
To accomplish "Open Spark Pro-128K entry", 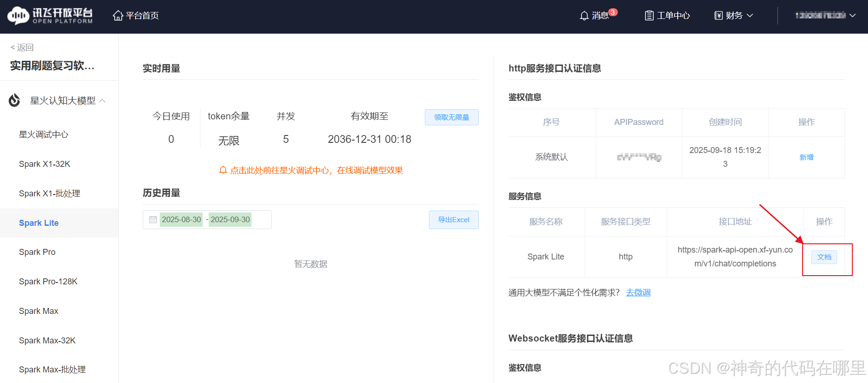I will coord(48,282).
